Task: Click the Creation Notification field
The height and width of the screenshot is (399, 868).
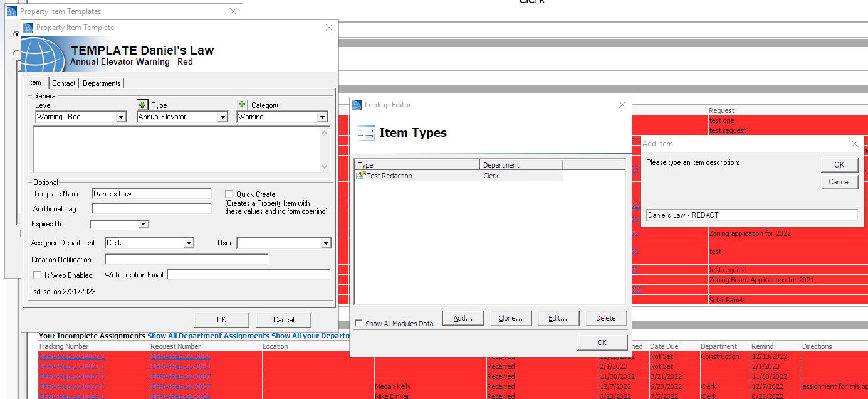Action: click(x=186, y=259)
